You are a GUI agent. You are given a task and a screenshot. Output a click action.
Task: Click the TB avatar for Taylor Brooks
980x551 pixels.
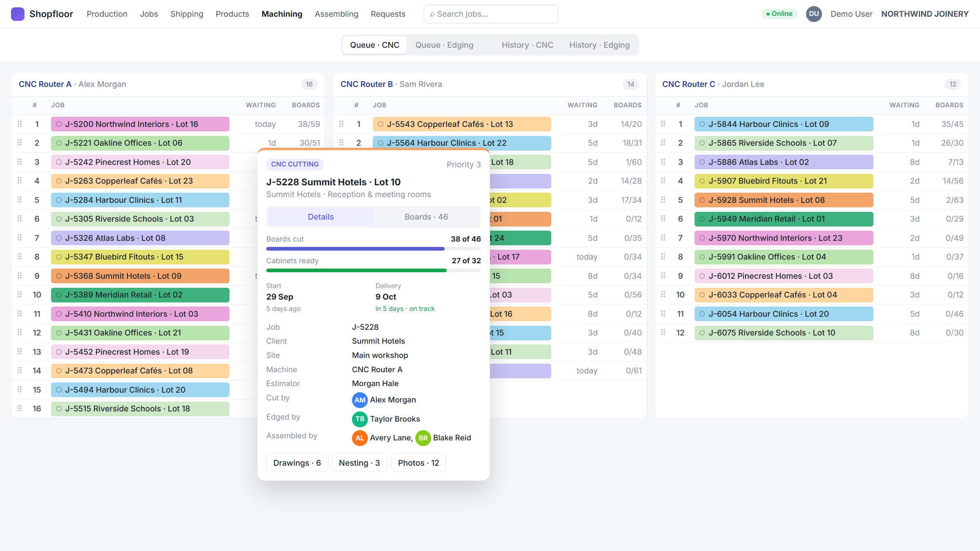[x=360, y=419]
